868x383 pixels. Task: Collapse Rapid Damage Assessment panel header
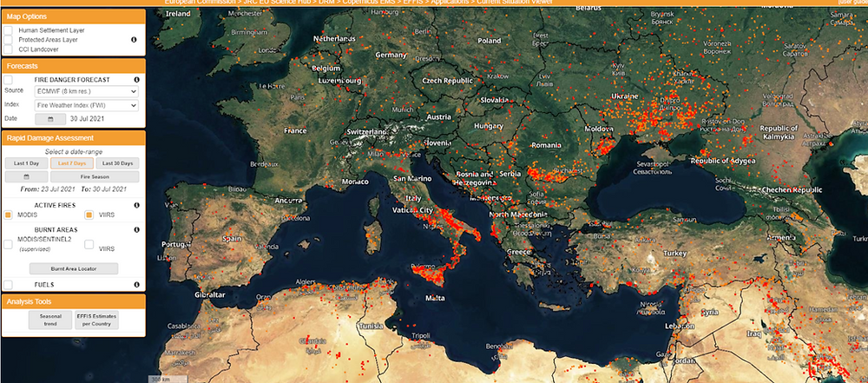[x=74, y=138]
